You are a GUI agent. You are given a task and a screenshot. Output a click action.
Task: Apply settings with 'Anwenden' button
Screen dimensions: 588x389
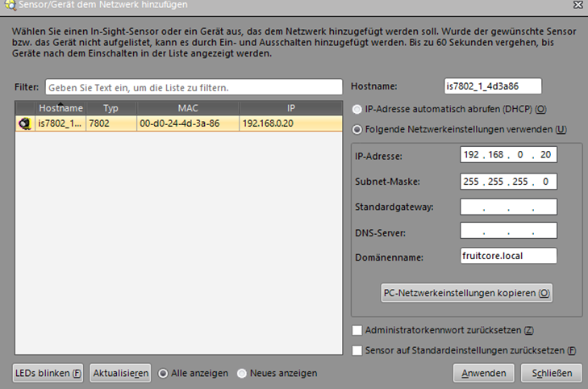coord(483,373)
